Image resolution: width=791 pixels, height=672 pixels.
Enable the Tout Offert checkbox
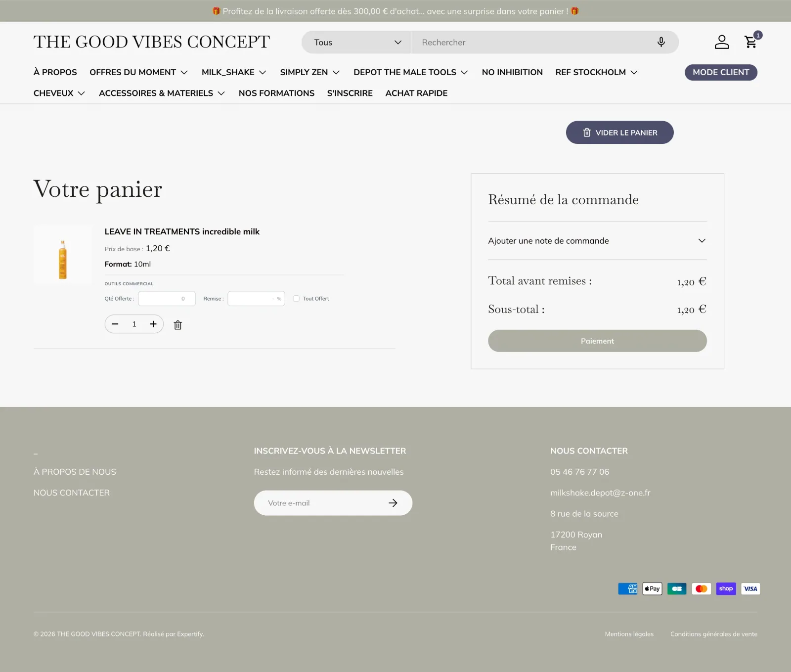[x=297, y=299]
